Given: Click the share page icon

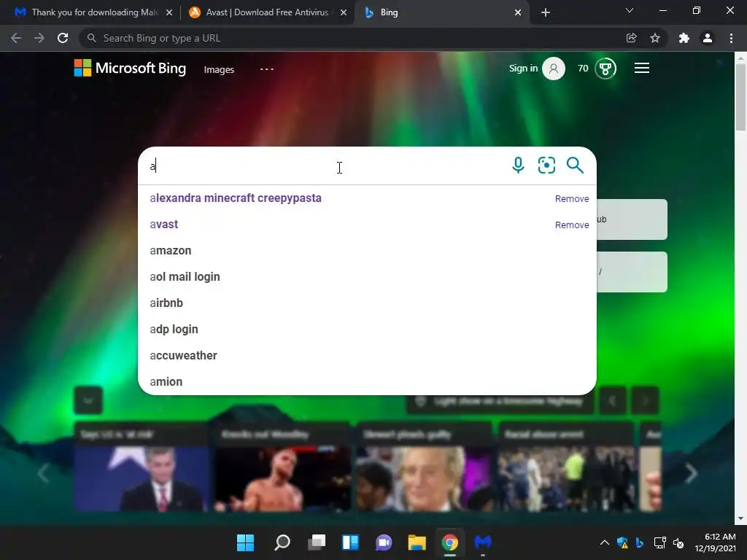Looking at the screenshot, I should pos(631,38).
